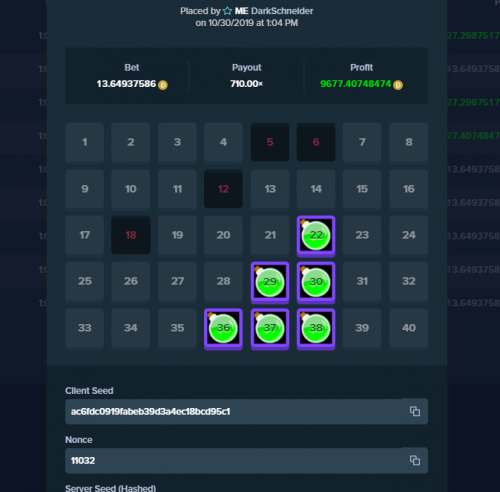Viewport: 500px width, 492px height.
Task: Click keno number tile 26
Action: click(131, 281)
